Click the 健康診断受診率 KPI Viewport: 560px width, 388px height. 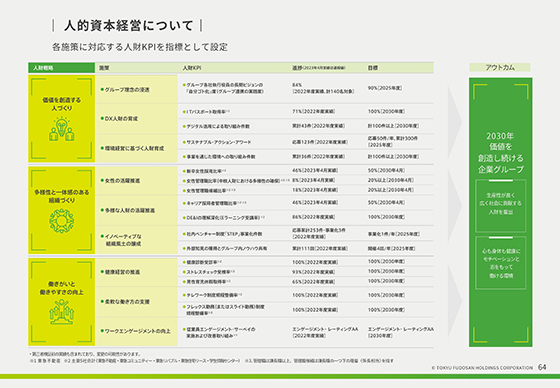[202, 262]
